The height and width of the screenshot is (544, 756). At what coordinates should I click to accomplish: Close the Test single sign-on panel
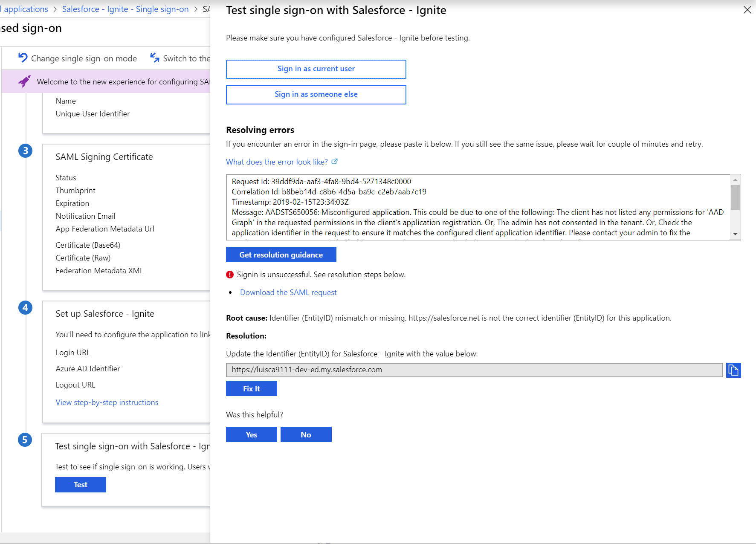[747, 10]
